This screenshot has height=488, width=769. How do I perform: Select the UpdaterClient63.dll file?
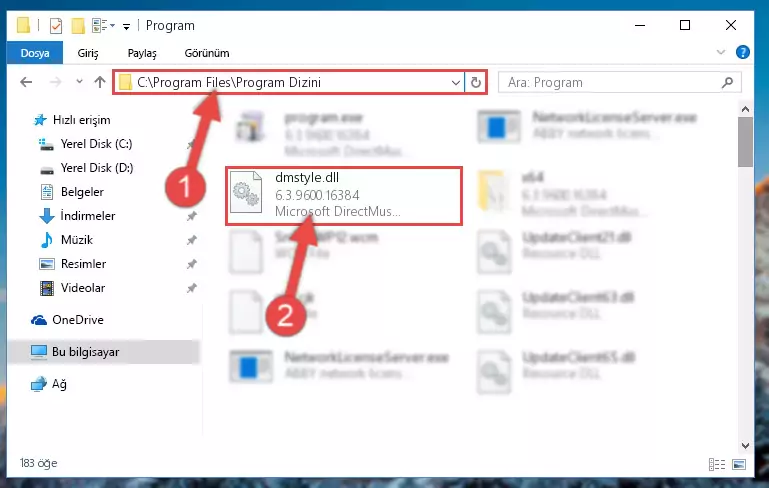click(555, 311)
